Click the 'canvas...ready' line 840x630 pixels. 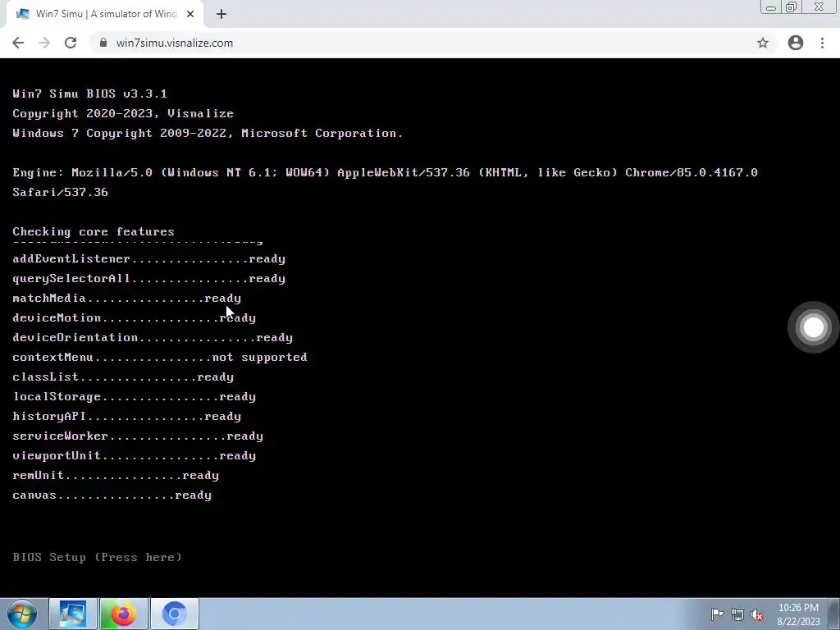tap(112, 495)
